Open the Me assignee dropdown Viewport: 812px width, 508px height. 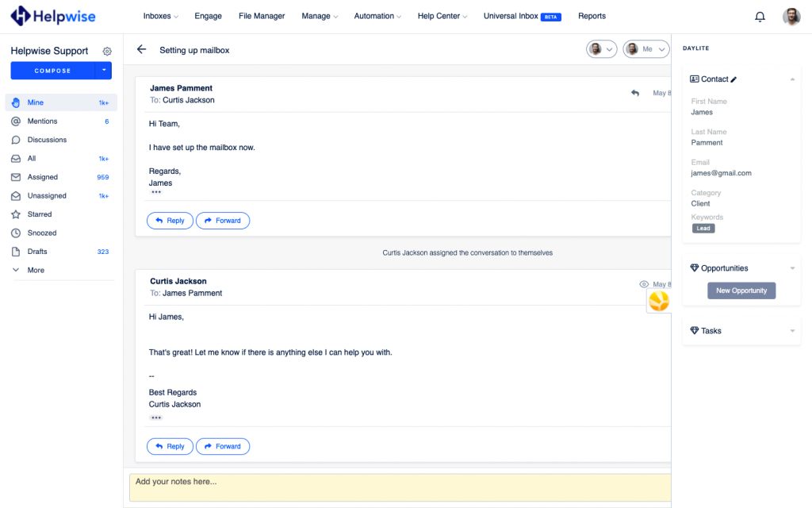click(x=645, y=49)
